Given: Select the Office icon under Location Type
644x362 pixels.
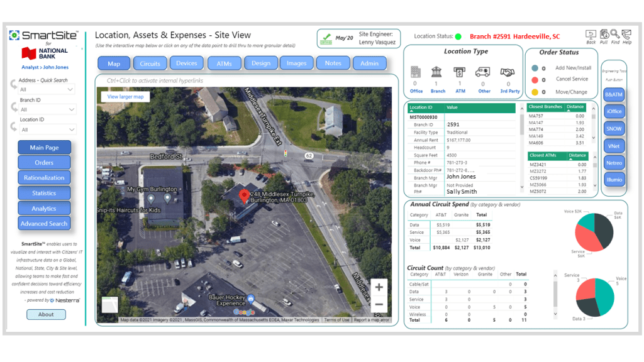Looking at the screenshot, I should click(415, 72).
